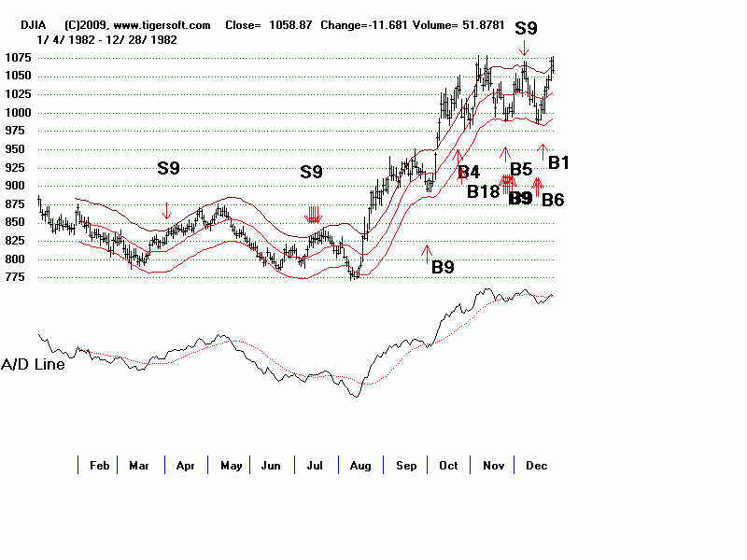Click the 775 price level on the axis
747x560 pixels.
pos(18,277)
